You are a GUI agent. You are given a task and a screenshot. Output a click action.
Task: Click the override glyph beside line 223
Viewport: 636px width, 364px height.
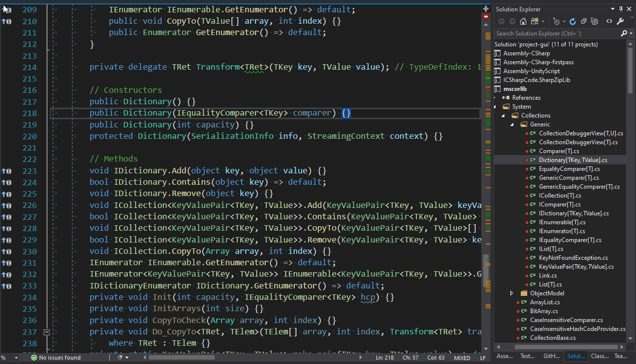click(5, 170)
